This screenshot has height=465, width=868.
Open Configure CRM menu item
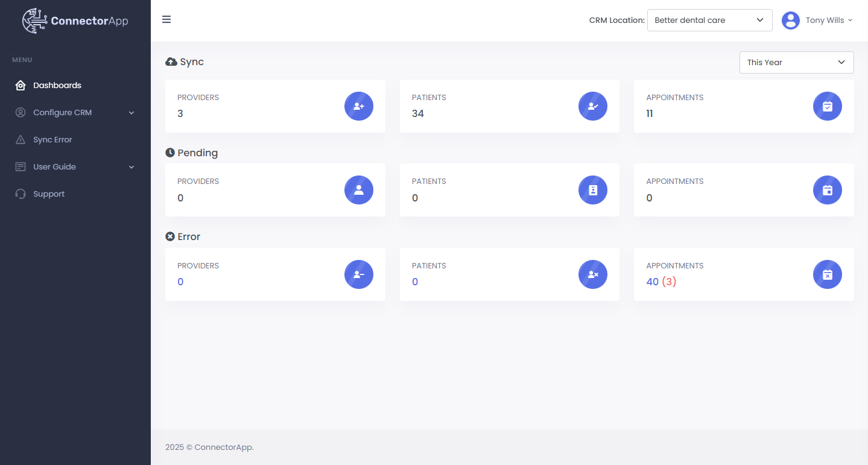click(x=75, y=112)
